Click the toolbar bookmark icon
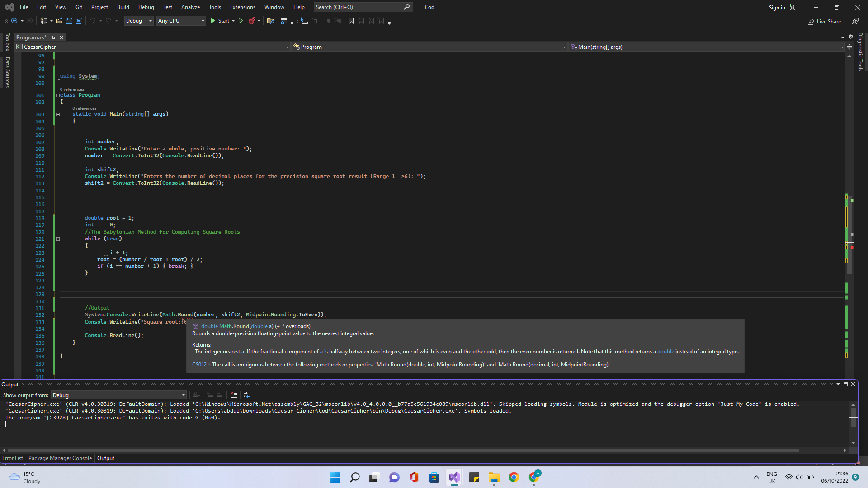 (351, 21)
